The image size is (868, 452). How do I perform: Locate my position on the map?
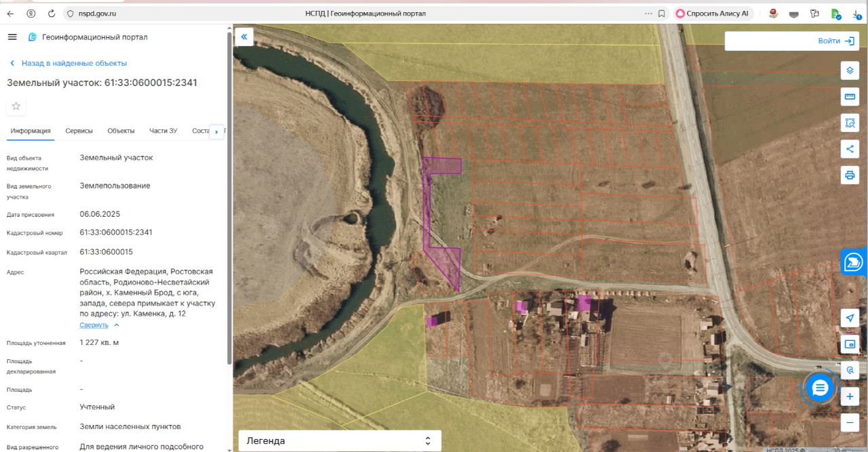click(850, 318)
